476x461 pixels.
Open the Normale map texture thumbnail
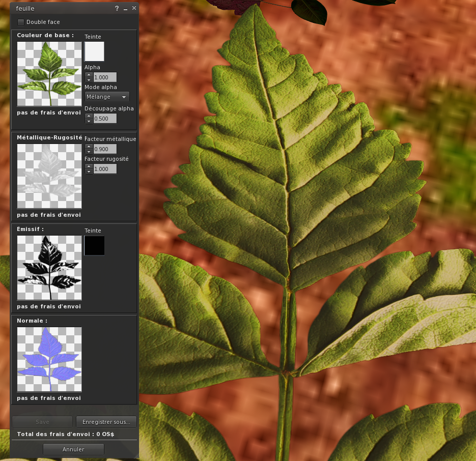coord(49,359)
